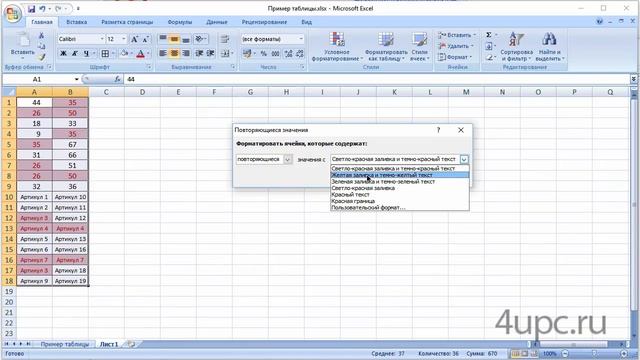Increase font size with the large A icon

coord(134,39)
